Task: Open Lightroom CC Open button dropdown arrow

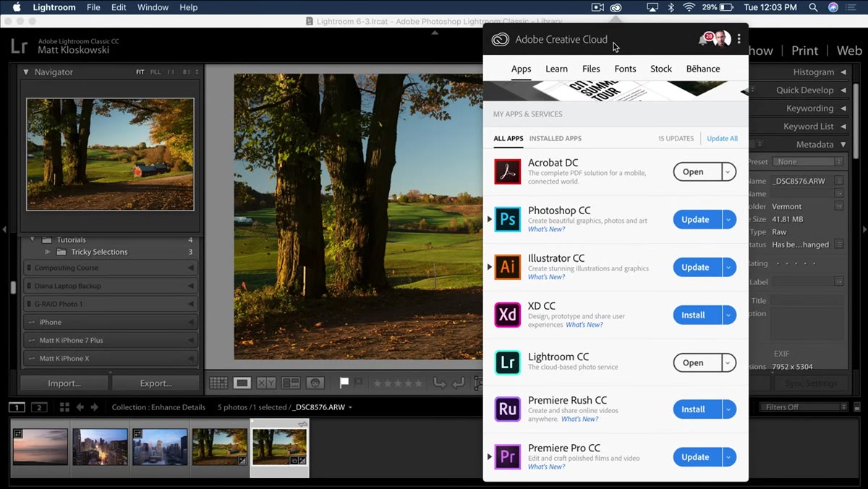Action: coord(729,363)
